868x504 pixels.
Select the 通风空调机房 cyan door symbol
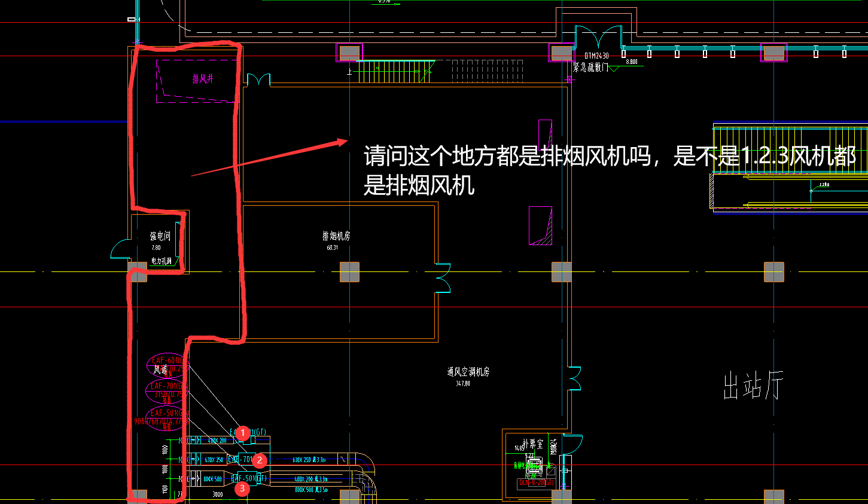(574, 378)
